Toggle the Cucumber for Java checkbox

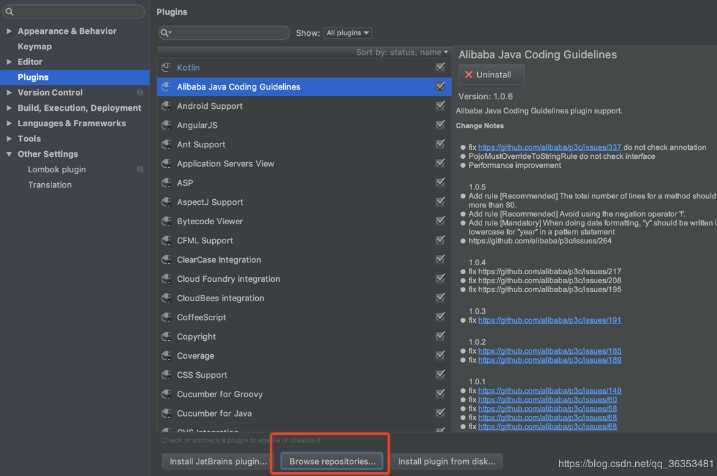(x=440, y=412)
